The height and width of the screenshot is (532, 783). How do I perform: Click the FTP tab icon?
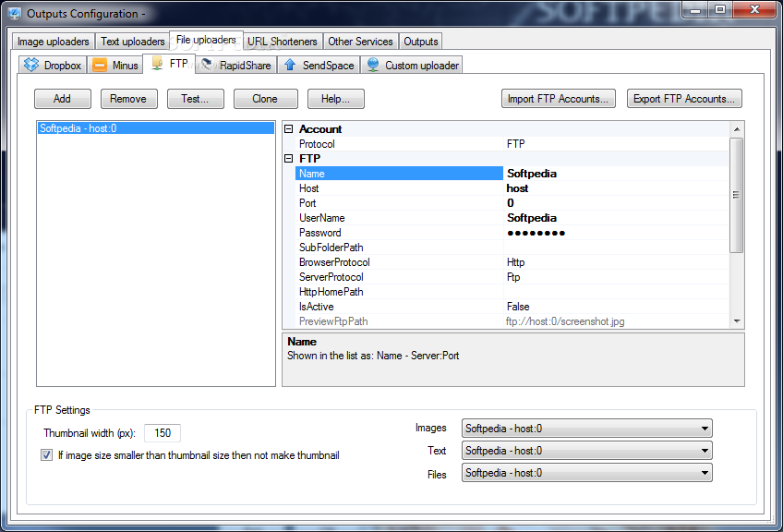tap(157, 64)
